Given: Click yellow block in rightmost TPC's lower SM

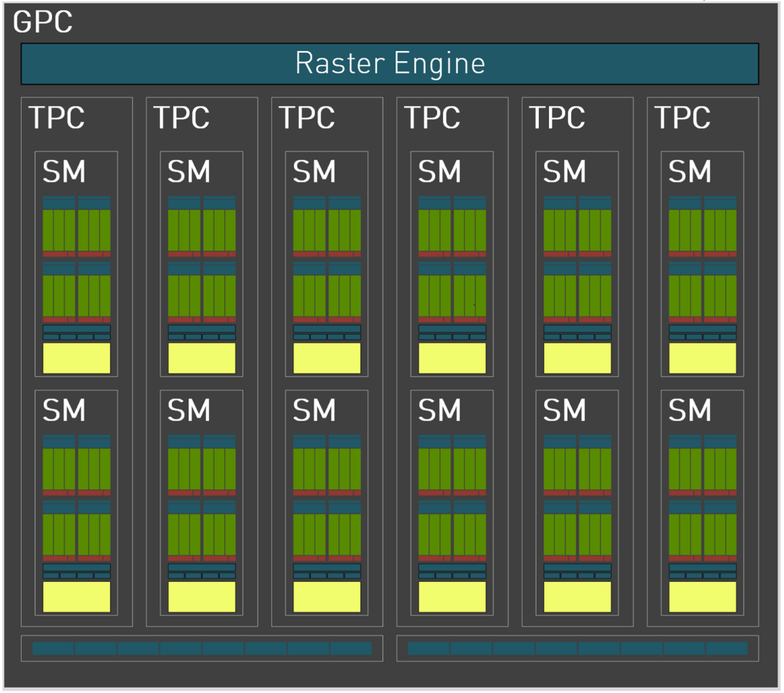Looking at the screenshot, I should (703, 597).
